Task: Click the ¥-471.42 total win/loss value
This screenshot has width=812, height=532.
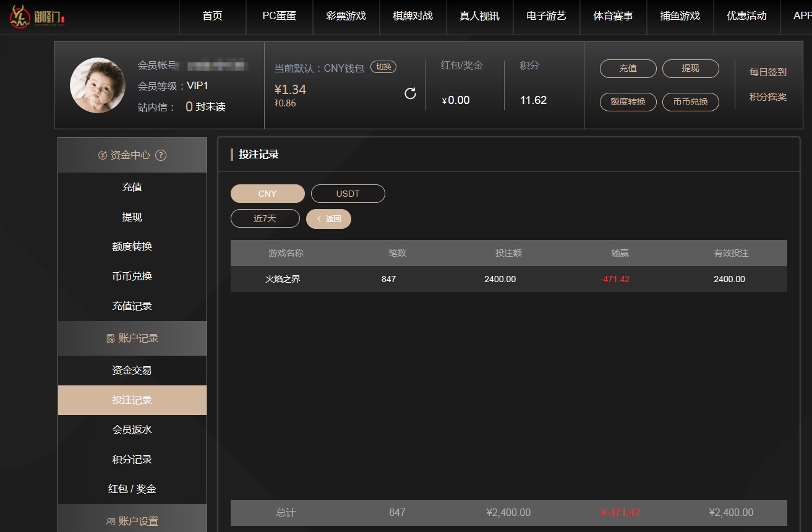Action: [x=620, y=512]
